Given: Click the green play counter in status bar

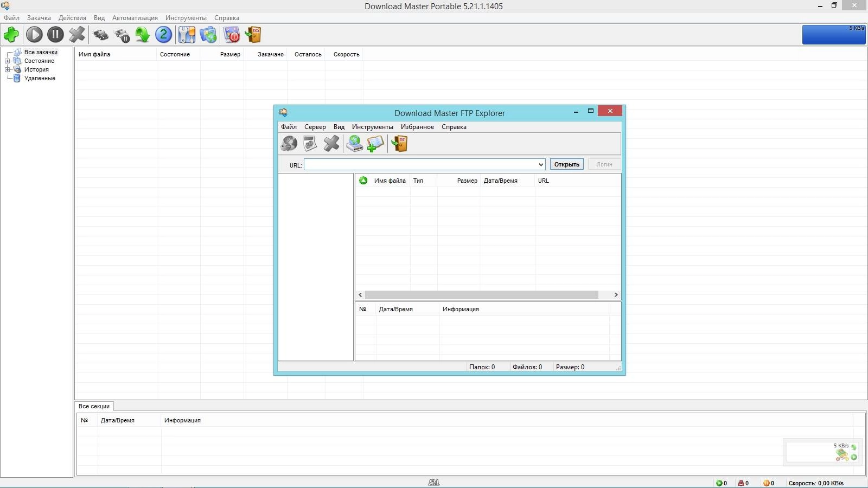Looking at the screenshot, I should tap(721, 483).
